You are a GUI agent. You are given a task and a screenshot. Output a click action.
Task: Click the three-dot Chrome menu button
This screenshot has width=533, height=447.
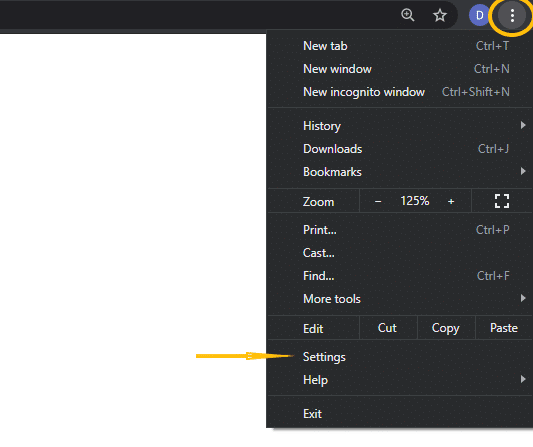(x=512, y=16)
